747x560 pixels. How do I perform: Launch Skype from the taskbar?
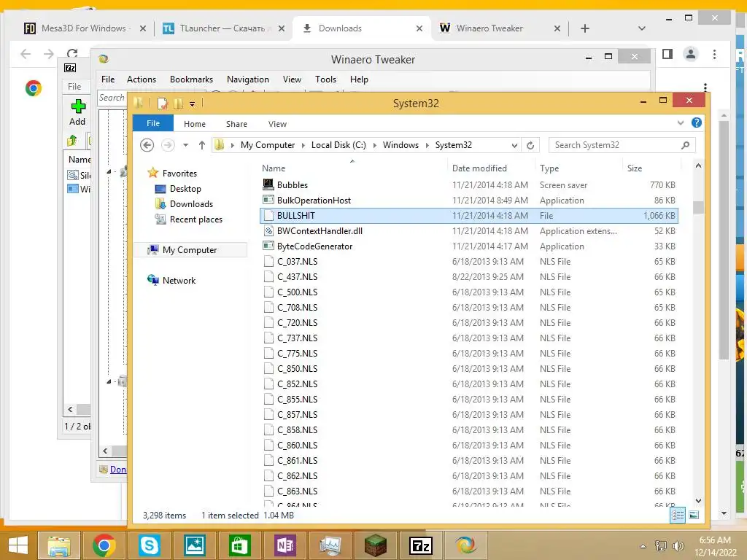(x=149, y=545)
